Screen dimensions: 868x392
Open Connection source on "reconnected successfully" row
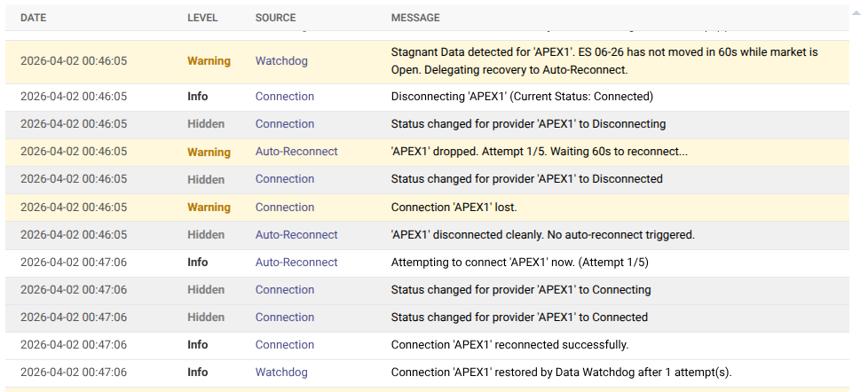point(284,345)
